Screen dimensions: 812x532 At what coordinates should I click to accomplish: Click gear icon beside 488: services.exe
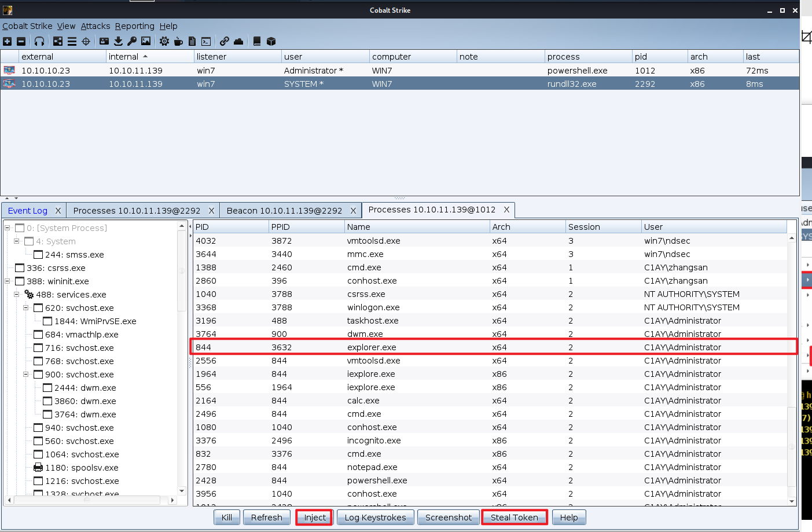pyautogui.click(x=29, y=294)
